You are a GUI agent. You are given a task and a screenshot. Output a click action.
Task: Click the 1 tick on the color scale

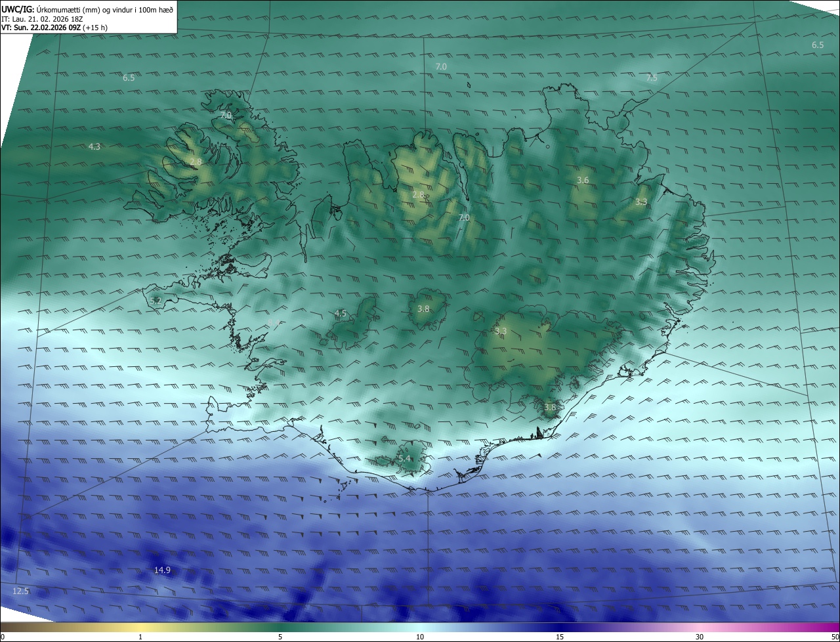[141, 637]
